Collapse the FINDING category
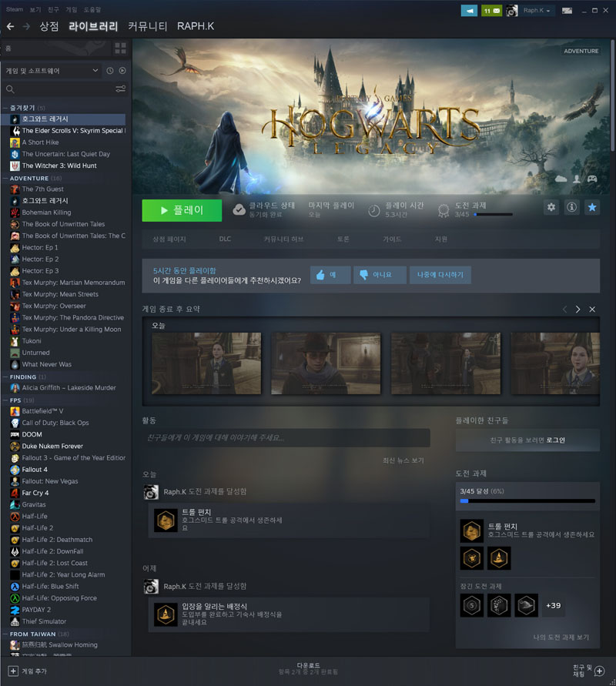This screenshot has height=686, width=616. (x=5, y=377)
